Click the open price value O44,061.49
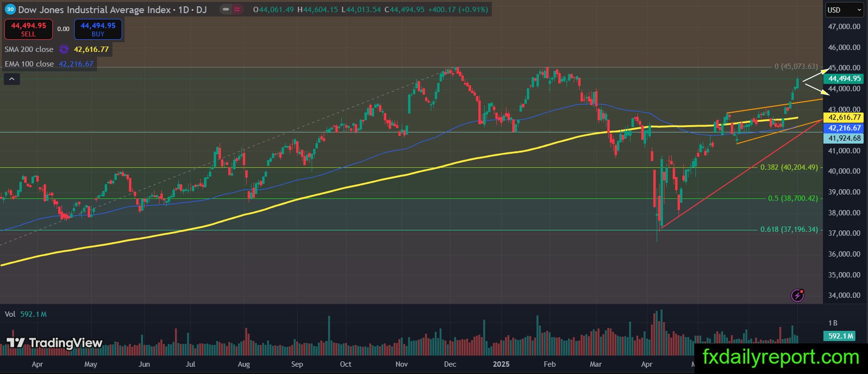 [273, 10]
